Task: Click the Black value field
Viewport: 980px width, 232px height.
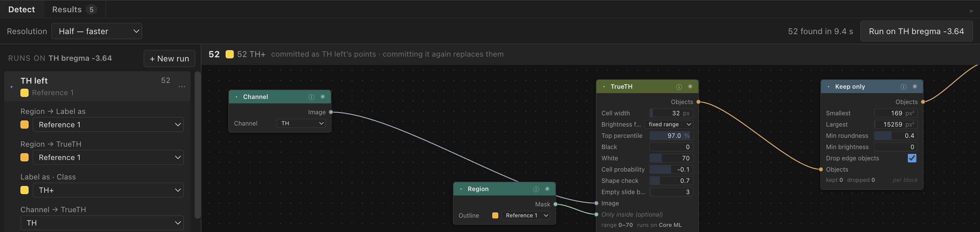Action: point(671,147)
